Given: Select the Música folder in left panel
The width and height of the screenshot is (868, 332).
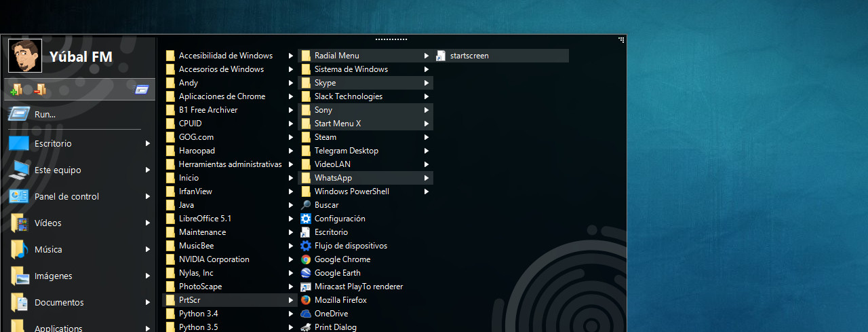Looking at the screenshot, I should coord(48,249).
